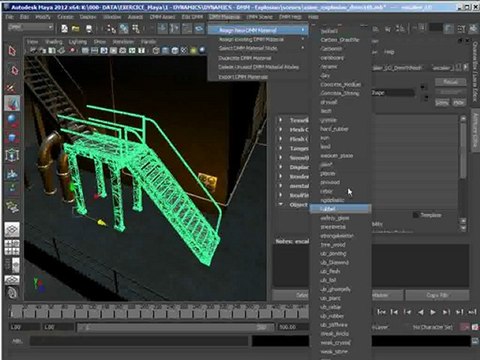Tick the Template checkbox

(416, 215)
